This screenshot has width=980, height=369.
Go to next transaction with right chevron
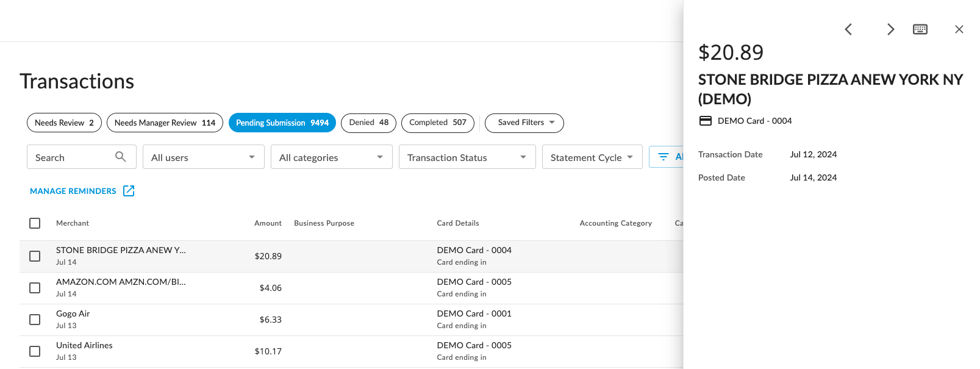tap(890, 29)
